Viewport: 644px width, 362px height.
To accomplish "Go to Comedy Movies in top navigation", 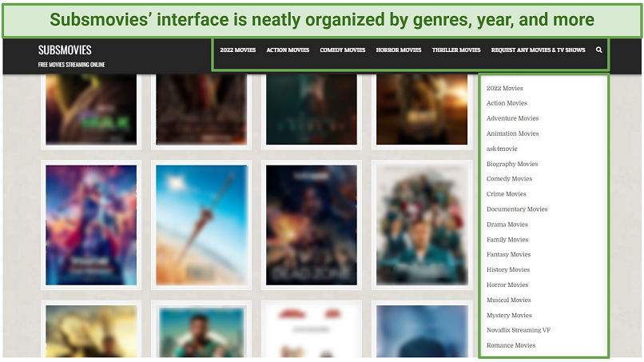I will pyautogui.click(x=343, y=50).
